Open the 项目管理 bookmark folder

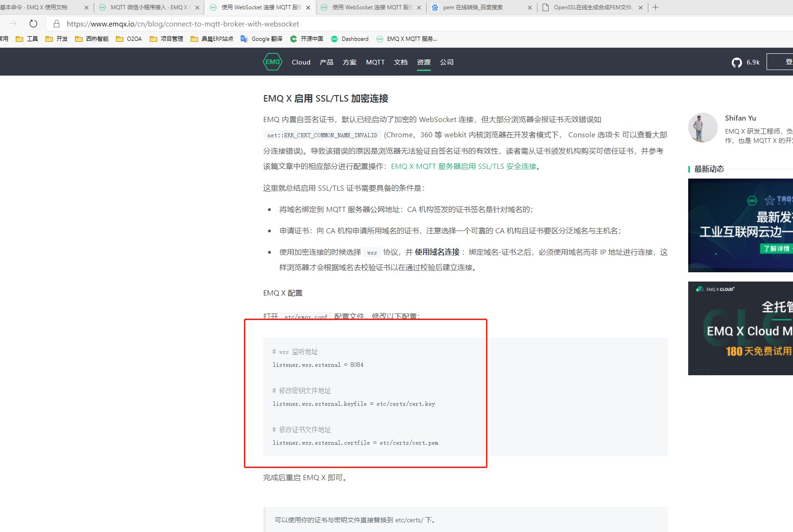[x=166, y=39]
